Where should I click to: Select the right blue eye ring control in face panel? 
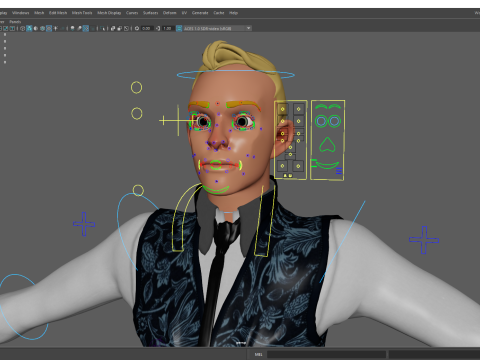(334, 121)
